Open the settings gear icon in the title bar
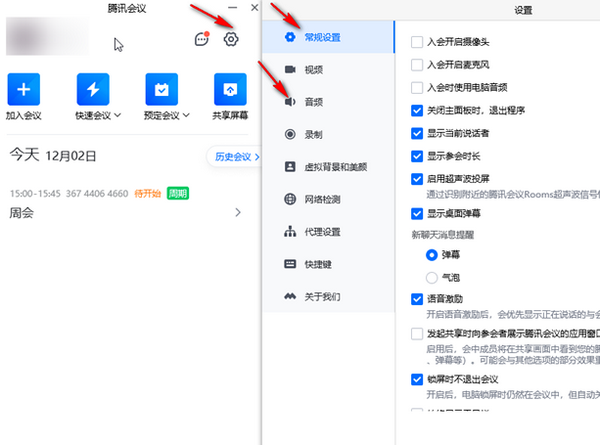The width and height of the screenshot is (600, 445). coord(231,39)
